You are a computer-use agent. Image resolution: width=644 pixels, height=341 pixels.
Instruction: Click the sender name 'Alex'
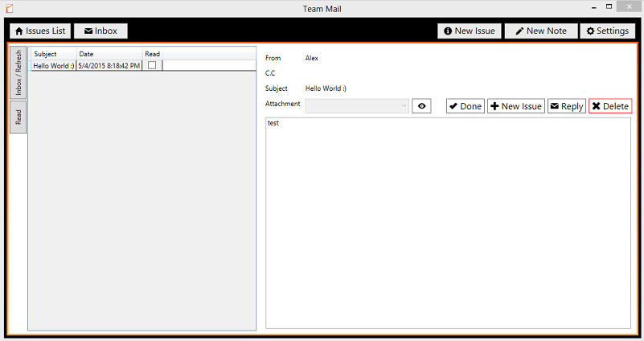(x=312, y=58)
